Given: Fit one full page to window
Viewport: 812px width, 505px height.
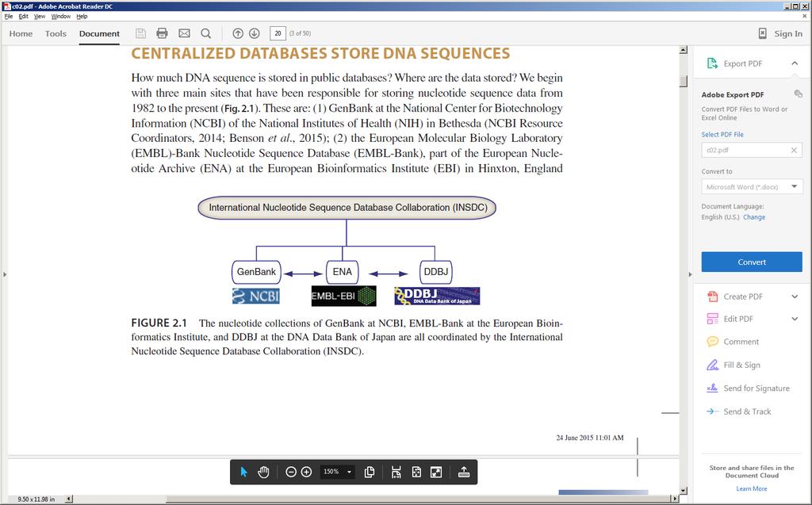Looking at the screenshot, I should pyautogui.click(x=416, y=472).
